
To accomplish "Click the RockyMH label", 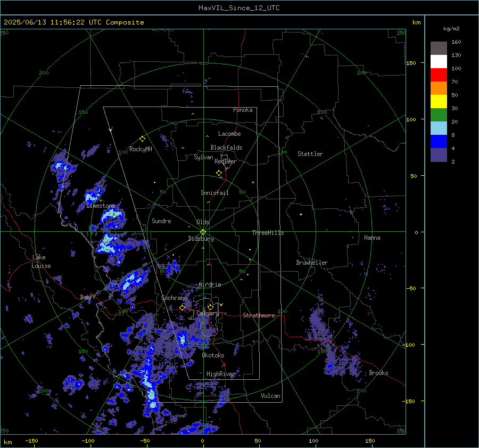I will pyautogui.click(x=141, y=149).
